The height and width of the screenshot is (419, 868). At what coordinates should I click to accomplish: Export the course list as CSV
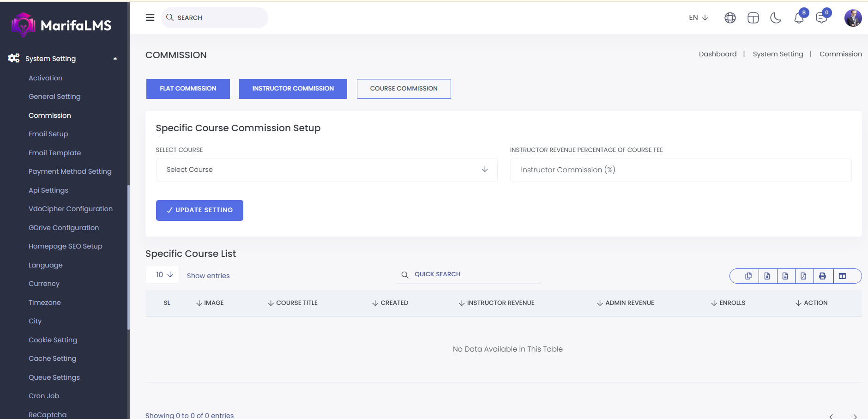(785, 276)
